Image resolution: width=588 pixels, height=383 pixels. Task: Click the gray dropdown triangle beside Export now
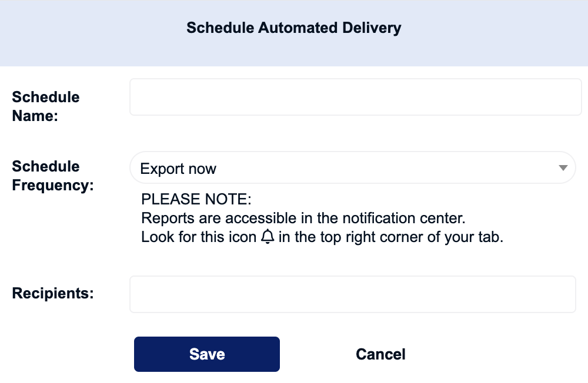pos(563,167)
